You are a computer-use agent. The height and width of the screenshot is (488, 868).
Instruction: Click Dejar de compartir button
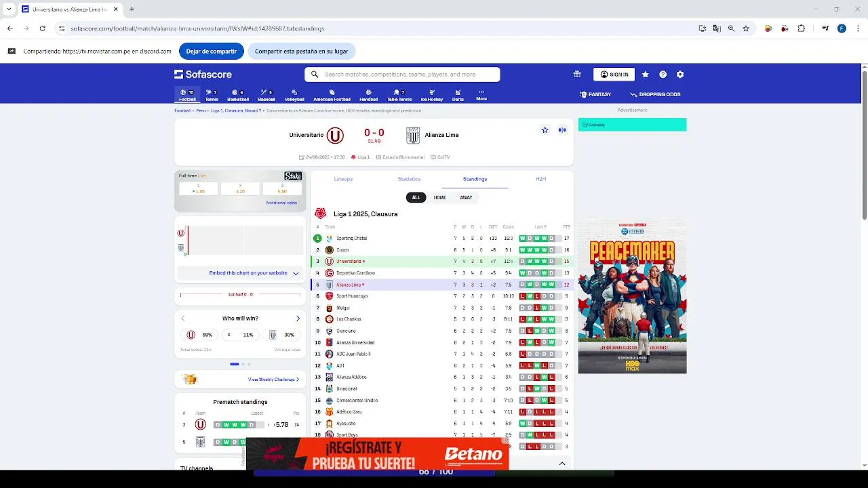(212, 51)
